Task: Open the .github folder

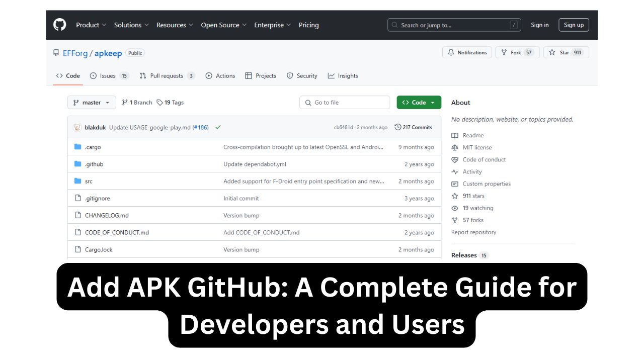Action: pos(94,164)
